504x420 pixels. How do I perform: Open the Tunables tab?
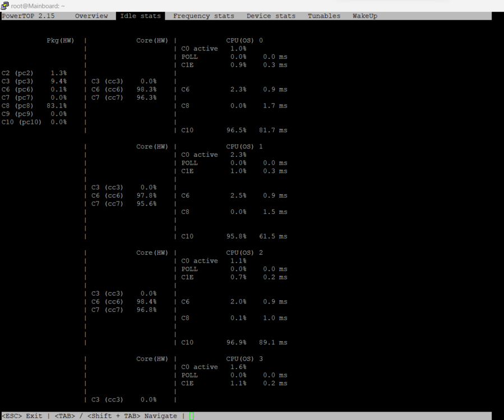(x=324, y=16)
